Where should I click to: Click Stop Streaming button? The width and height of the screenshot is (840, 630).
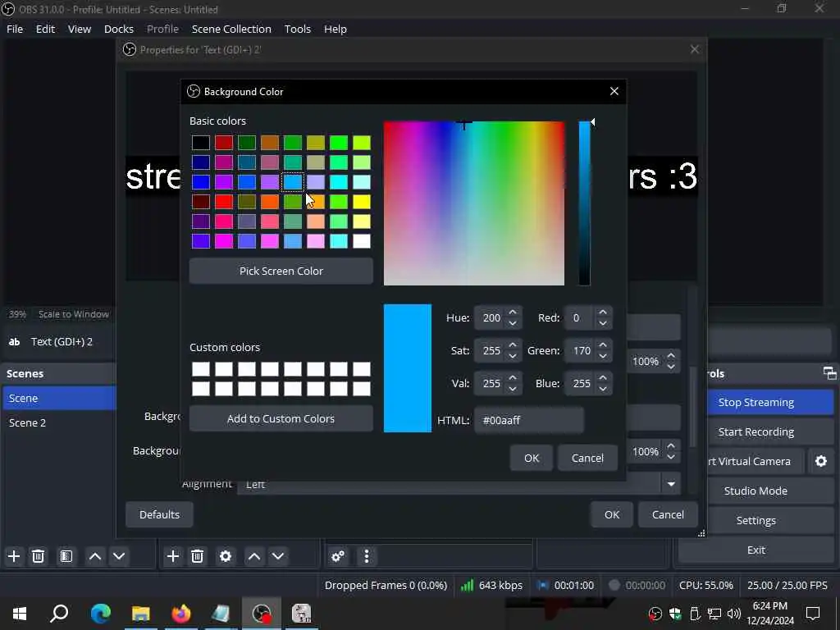(756, 402)
